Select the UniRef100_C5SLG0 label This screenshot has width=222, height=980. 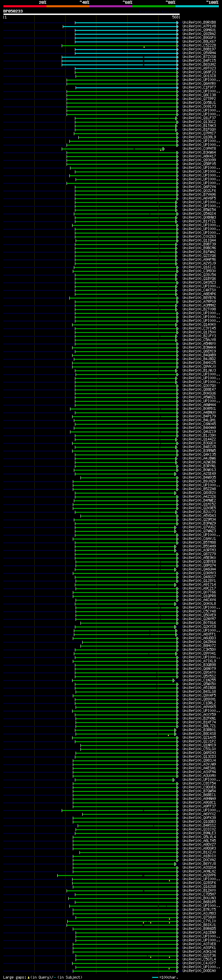pyautogui.click(x=199, y=749)
